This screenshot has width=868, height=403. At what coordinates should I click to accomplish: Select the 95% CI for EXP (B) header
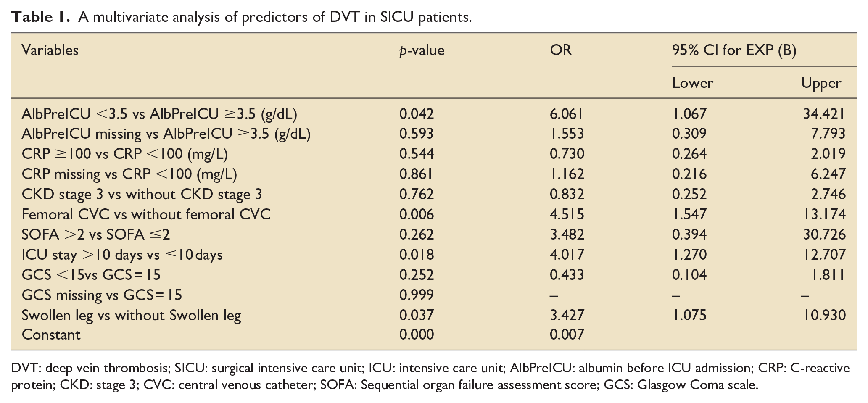tap(734, 50)
